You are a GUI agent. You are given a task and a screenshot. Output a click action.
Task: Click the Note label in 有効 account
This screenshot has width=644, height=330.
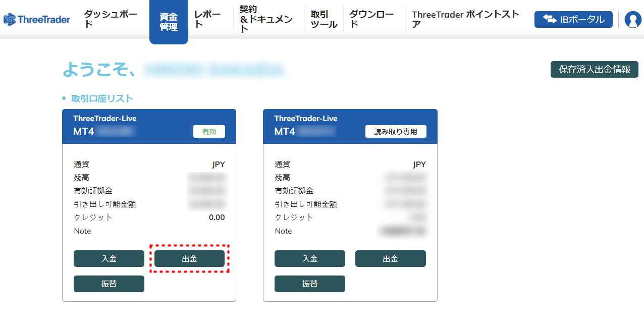[83, 231]
